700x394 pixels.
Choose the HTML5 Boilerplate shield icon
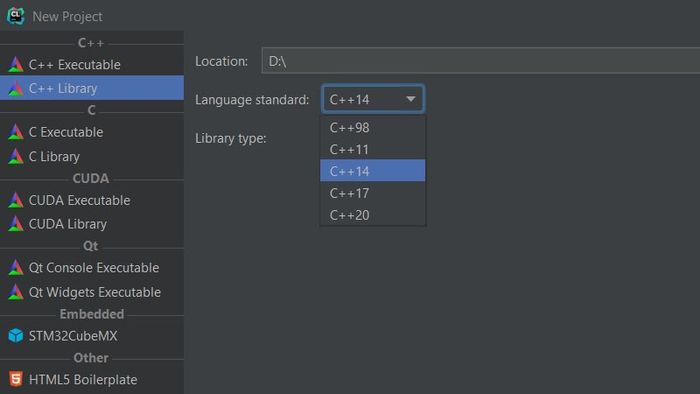pos(16,379)
